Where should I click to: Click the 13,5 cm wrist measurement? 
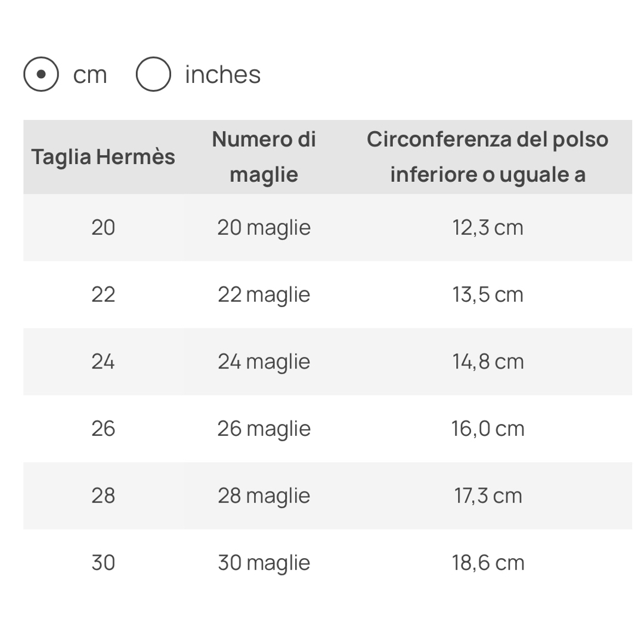pos(488,295)
